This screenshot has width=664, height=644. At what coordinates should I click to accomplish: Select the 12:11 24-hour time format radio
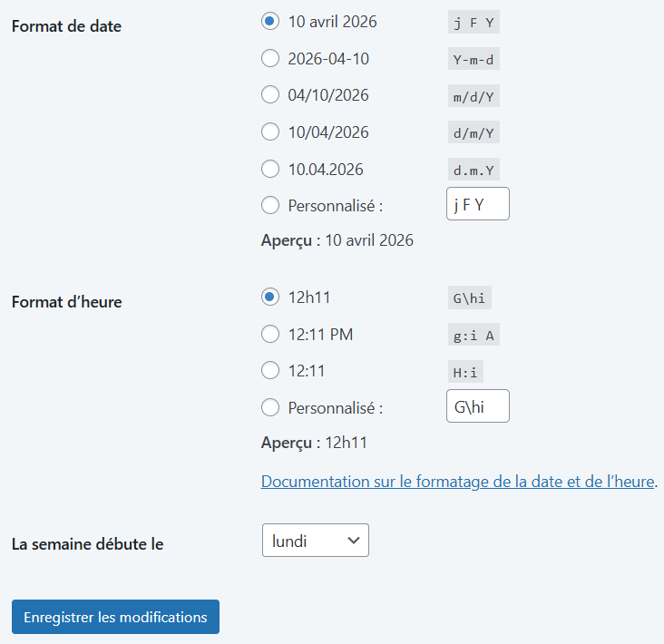[269, 371]
